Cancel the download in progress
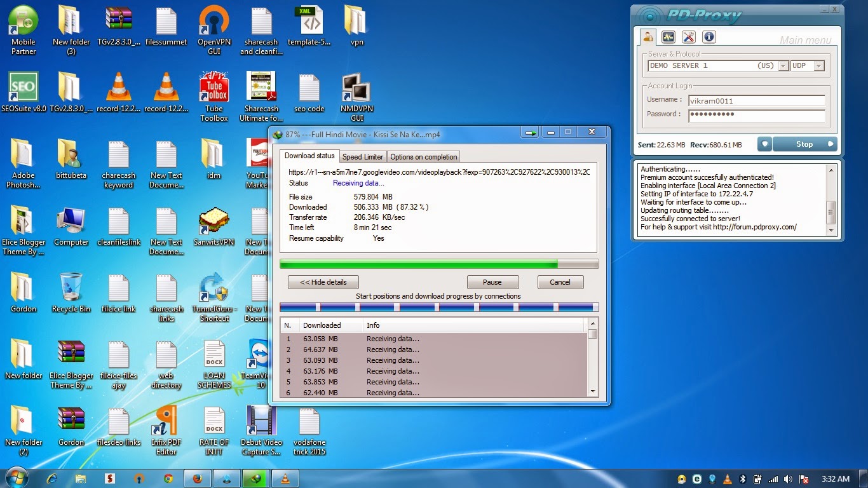The height and width of the screenshot is (488, 868). [x=560, y=282]
